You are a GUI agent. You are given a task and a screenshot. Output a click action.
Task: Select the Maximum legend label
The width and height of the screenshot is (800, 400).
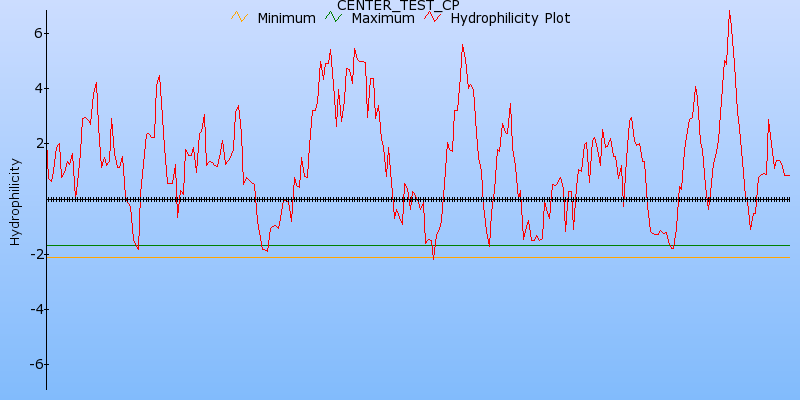point(383,18)
